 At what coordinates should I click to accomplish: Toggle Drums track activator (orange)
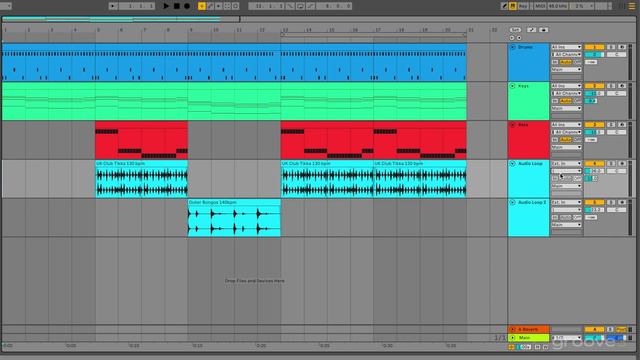point(594,47)
